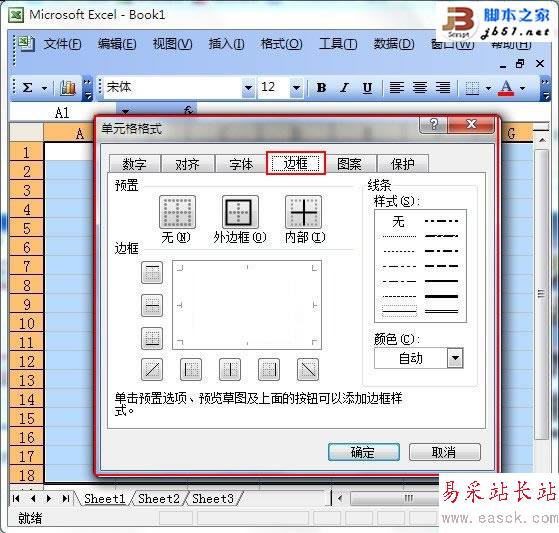Click the AutoSum sigma icon
Viewport: 559px width, 533px height.
(x=28, y=87)
